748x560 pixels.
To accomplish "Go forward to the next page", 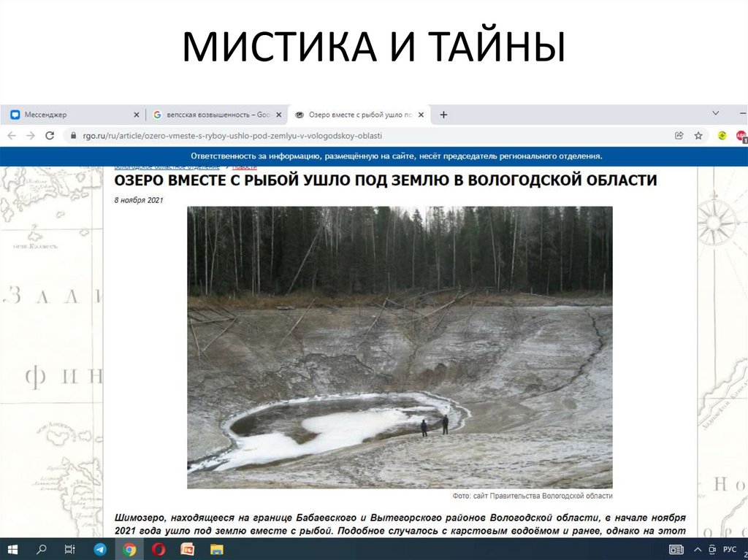I will tap(31, 136).
